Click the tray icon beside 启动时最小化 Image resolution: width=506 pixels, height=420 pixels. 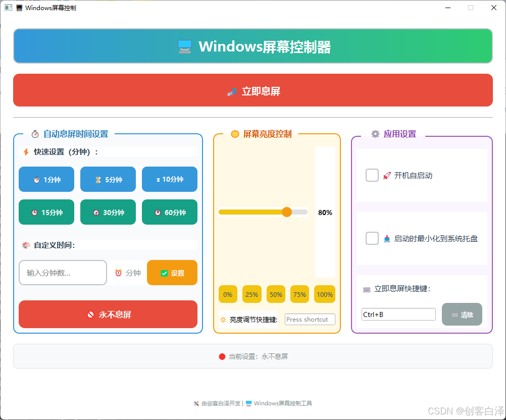[387, 239]
